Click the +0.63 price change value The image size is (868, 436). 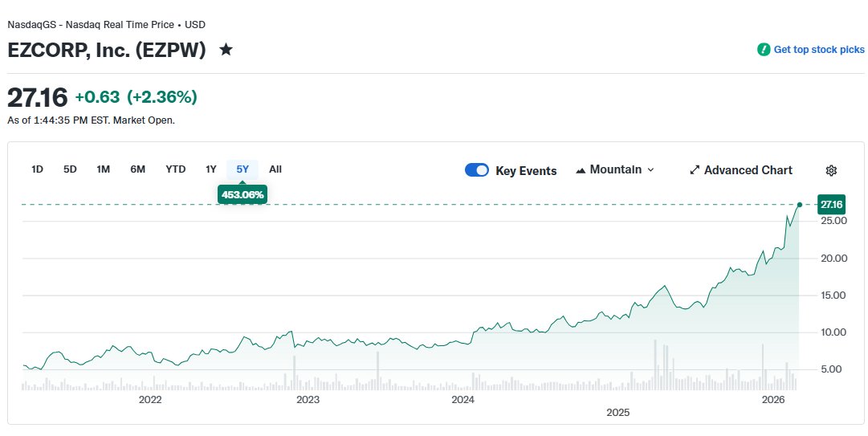coord(97,97)
